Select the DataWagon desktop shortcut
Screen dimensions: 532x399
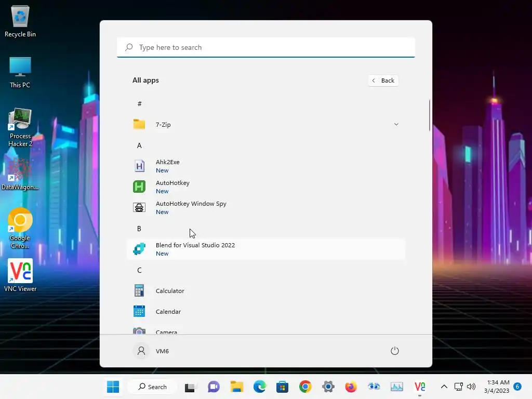point(20,174)
